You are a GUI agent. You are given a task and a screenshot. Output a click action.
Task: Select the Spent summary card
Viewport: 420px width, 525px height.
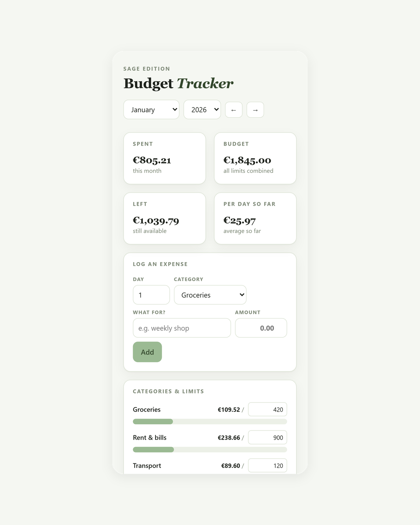tap(164, 158)
